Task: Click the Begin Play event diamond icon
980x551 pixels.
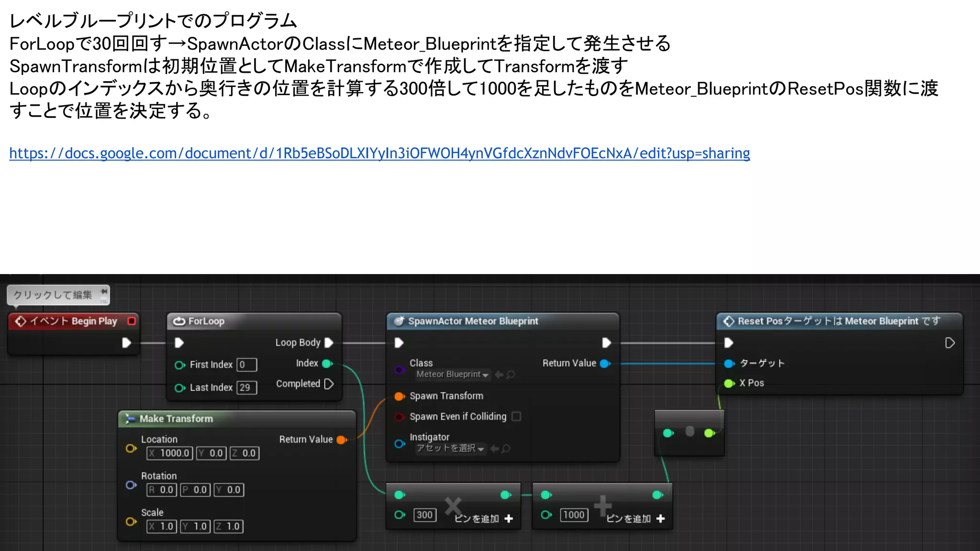Action: [x=21, y=321]
